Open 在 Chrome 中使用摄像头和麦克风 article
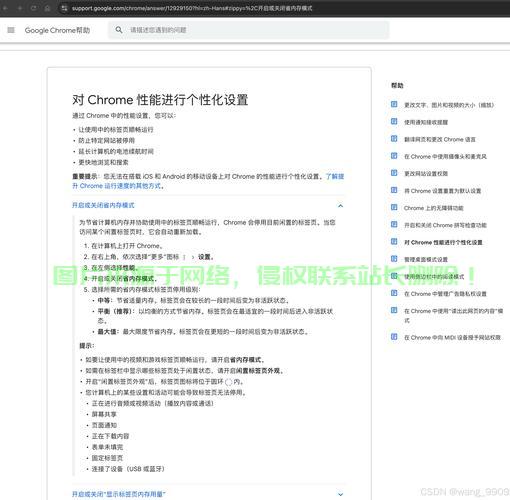Viewport: 510px width, 500px height. [446, 157]
